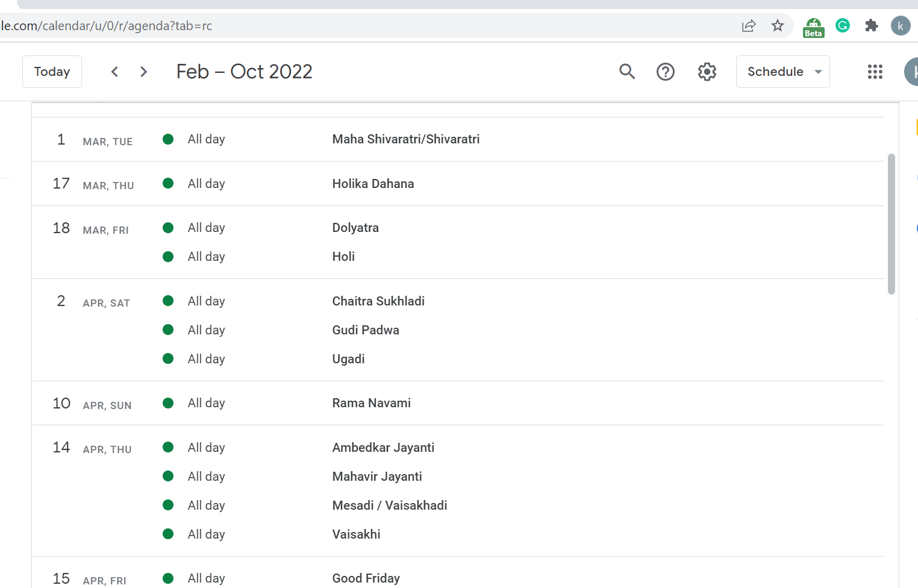Open the Maha Shivaratri/Shivaratri event
The width and height of the screenshot is (918, 588).
(405, 139)
